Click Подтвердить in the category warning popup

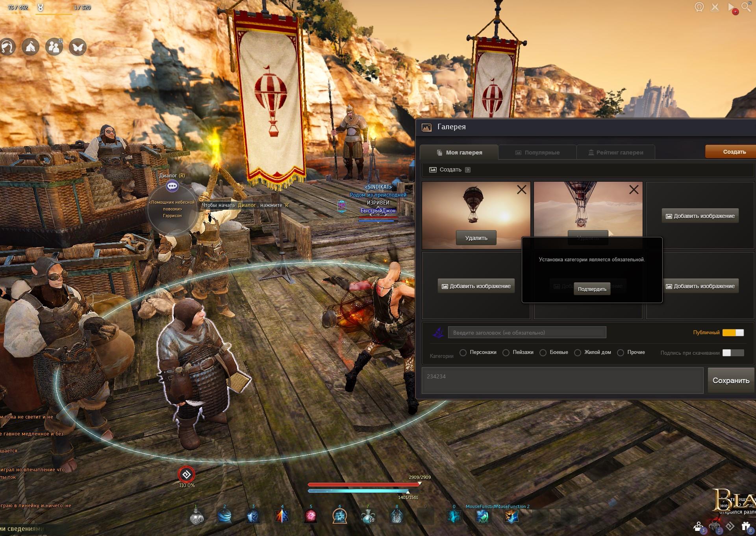coord(592,289)
